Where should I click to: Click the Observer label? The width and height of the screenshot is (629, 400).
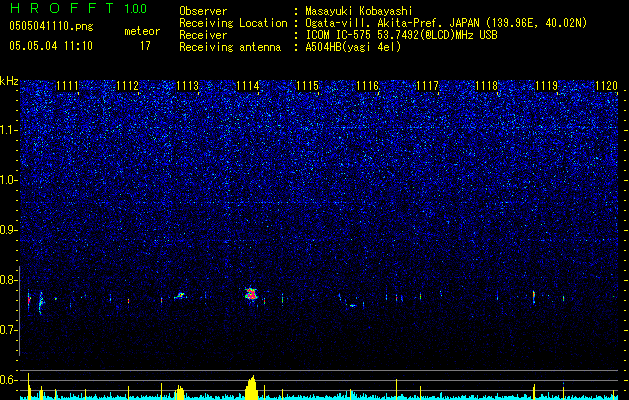pos(203,11)
